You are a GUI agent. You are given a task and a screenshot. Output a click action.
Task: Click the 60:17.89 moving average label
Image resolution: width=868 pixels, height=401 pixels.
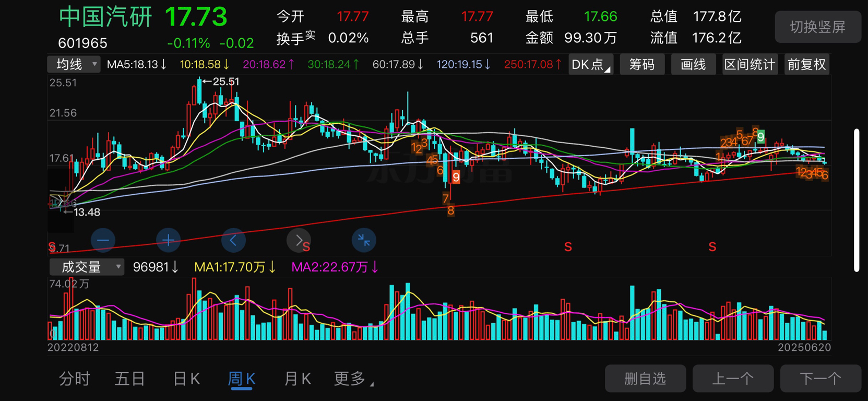coord(398,64)
